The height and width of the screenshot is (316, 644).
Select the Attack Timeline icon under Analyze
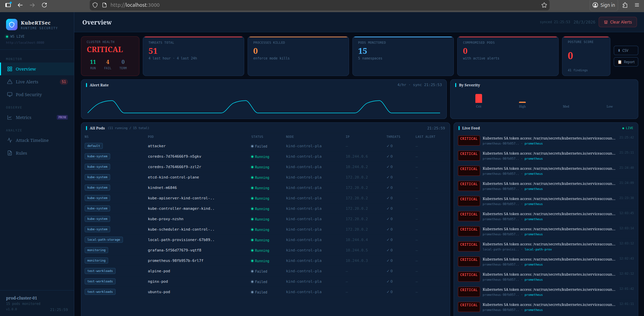[10, 140]
